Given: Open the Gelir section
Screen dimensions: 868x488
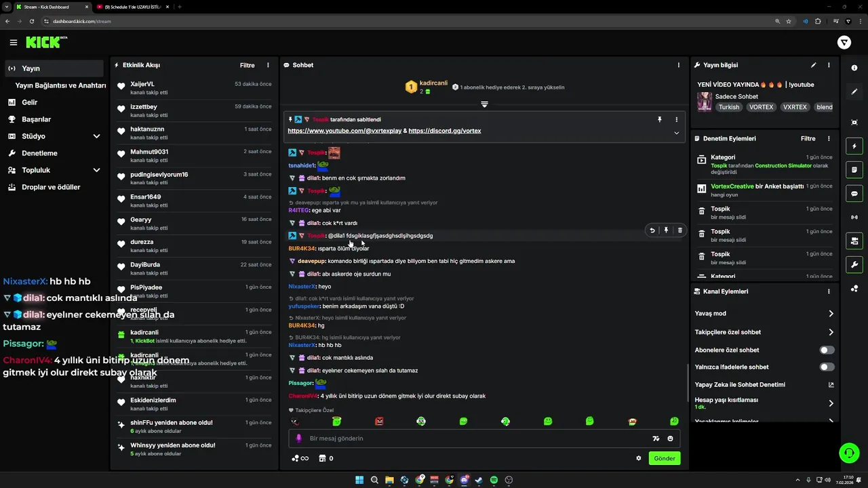Looking at the screenshot, I should (x=29, y=102).
